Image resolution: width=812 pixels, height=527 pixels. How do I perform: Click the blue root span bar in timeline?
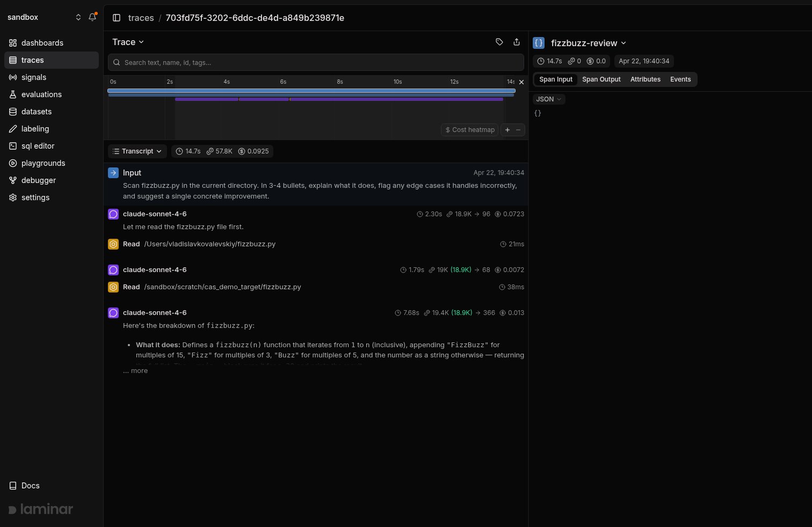(x=311, y=91)
